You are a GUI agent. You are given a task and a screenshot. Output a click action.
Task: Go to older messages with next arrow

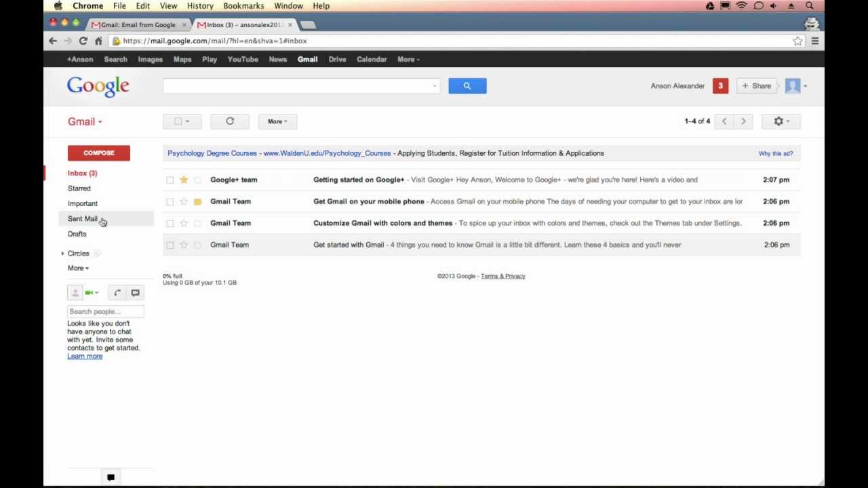pos(743,121)
